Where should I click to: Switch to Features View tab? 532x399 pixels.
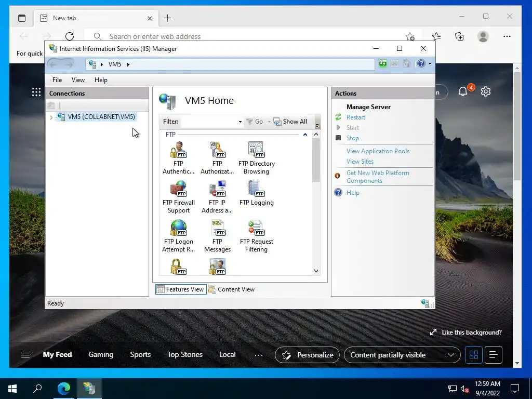181,289
